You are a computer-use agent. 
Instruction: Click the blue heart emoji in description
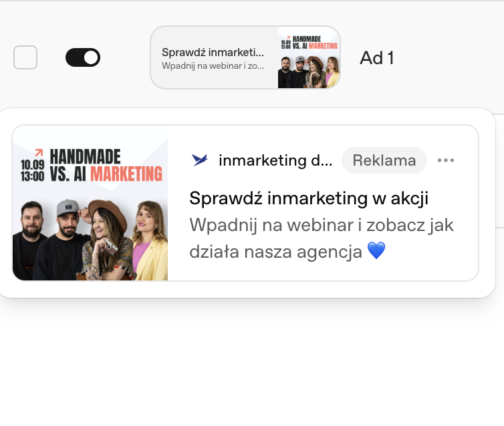[x=376, y=250]
